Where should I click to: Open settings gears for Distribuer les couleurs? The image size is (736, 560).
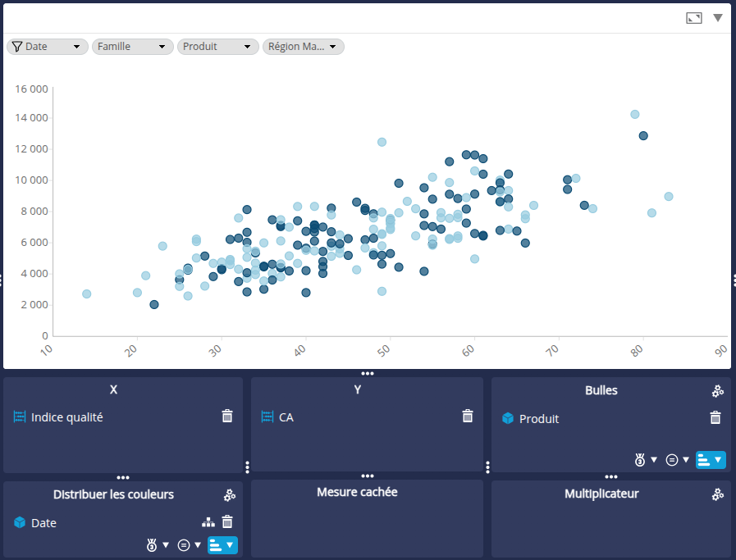pos(230,494)
